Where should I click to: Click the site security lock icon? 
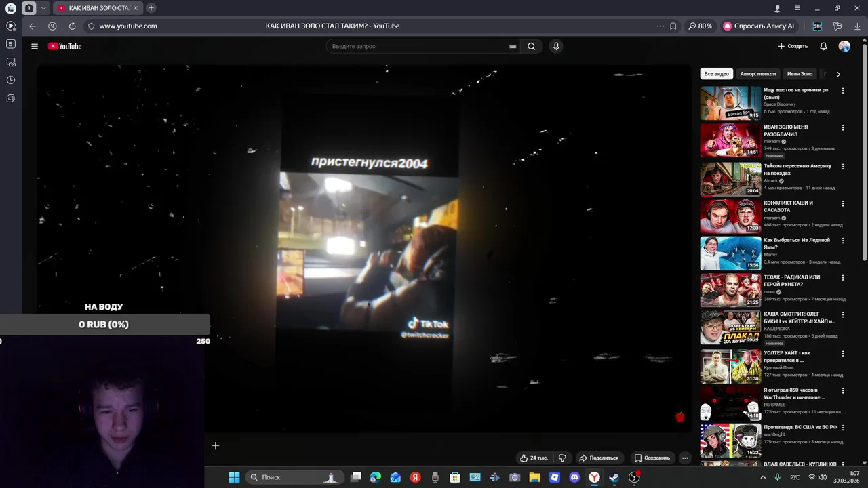click(91, 26)
